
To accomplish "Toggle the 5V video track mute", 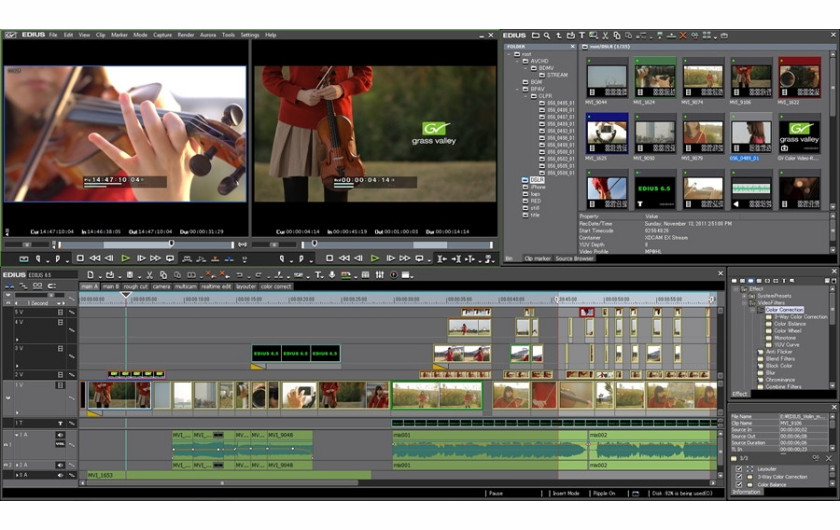I will [61, 312].
